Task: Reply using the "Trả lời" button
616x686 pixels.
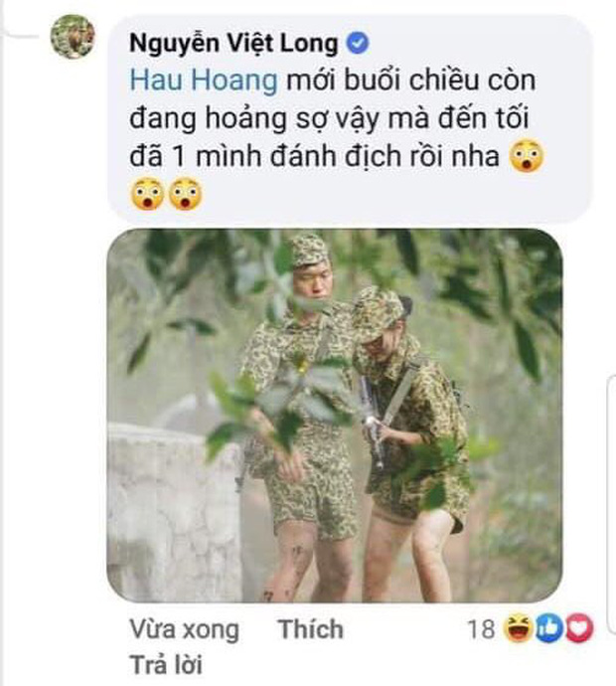Action: [163, 663]
